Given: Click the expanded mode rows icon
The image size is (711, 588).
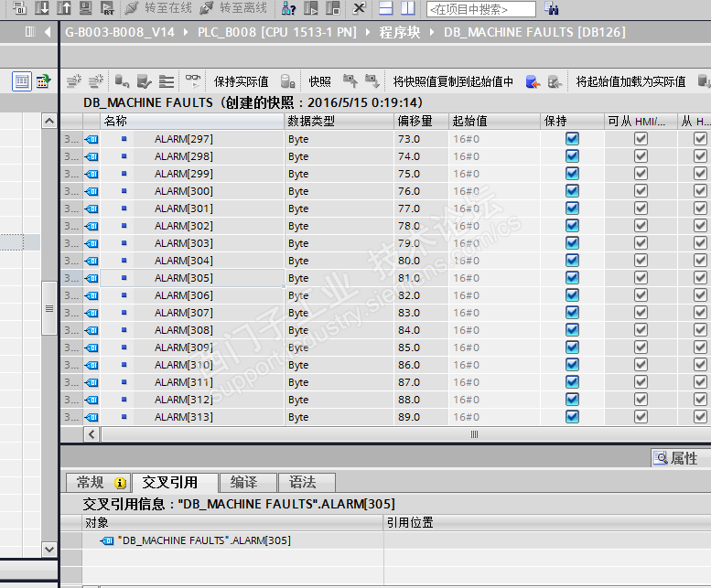Looking at the screenshot, I should pyautogui.click(x=167, y=81).
